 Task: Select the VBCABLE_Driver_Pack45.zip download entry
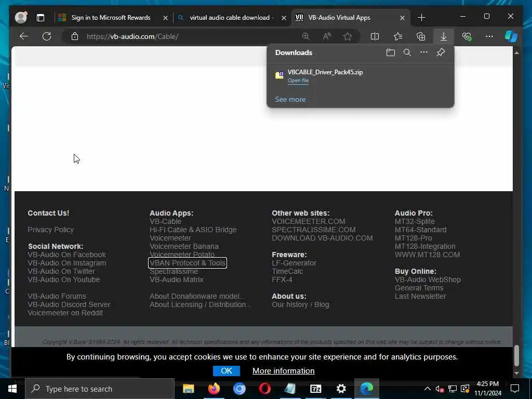pyautogui.click(x=361, y=76)
